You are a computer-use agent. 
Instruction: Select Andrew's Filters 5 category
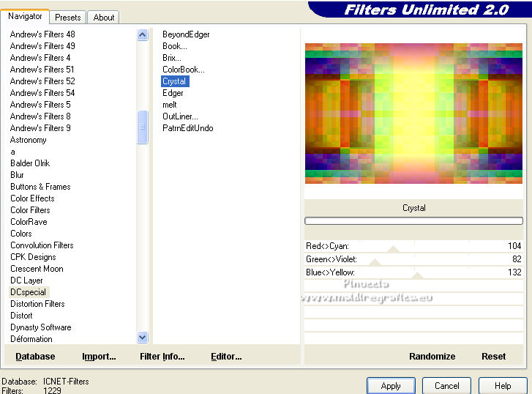(40, 105)
